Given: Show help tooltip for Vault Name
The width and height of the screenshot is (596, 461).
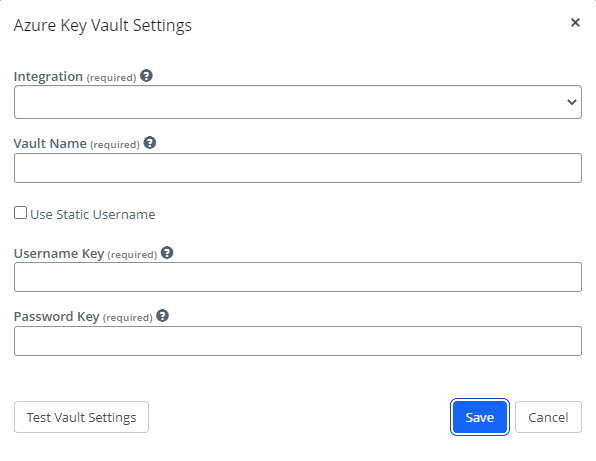Looking at the screenshot, I should point(150,143).
